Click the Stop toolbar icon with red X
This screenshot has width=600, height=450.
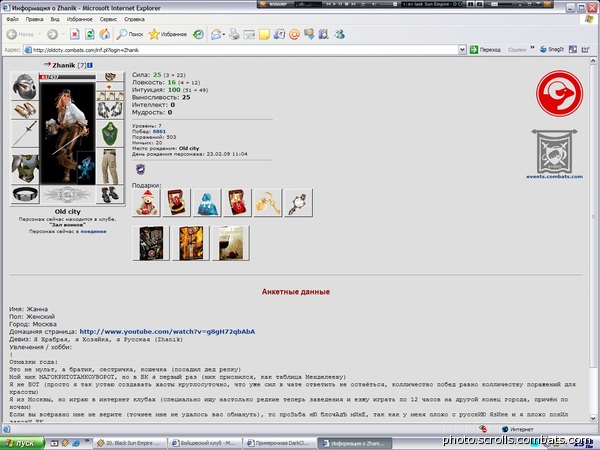point(75,34)
